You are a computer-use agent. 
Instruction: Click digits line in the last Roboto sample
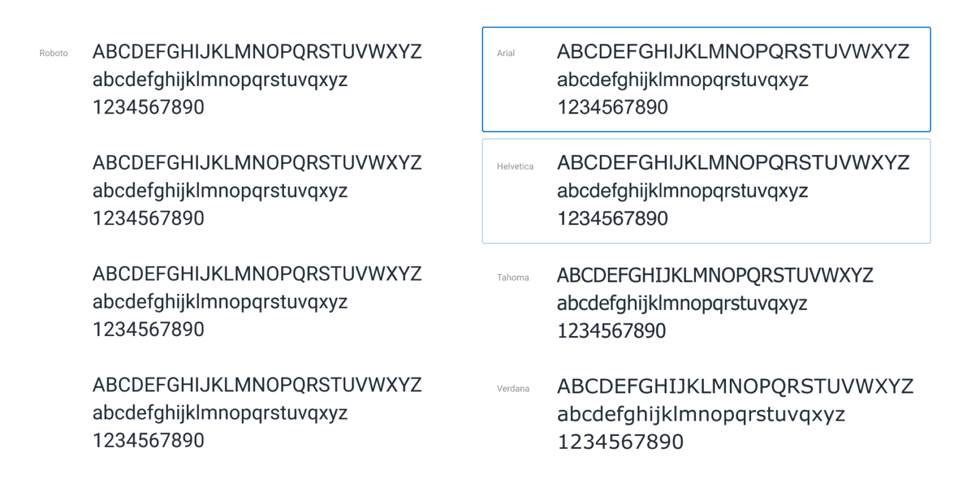pyautogui.click(x=149, y=441)
